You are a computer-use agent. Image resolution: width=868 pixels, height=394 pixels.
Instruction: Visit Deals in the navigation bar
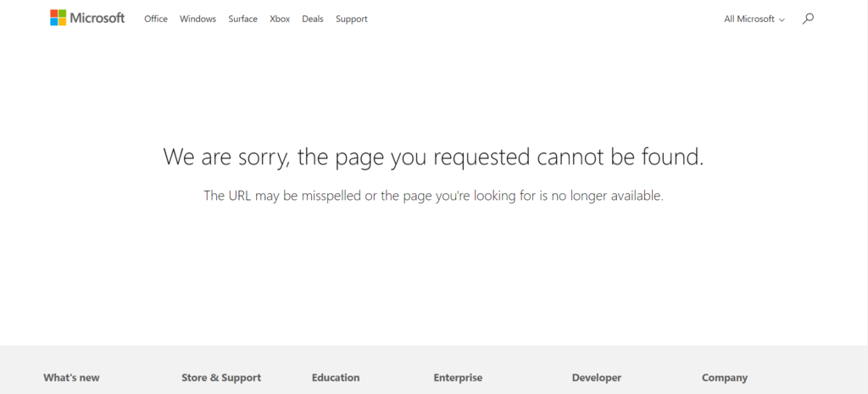(312, 19)
